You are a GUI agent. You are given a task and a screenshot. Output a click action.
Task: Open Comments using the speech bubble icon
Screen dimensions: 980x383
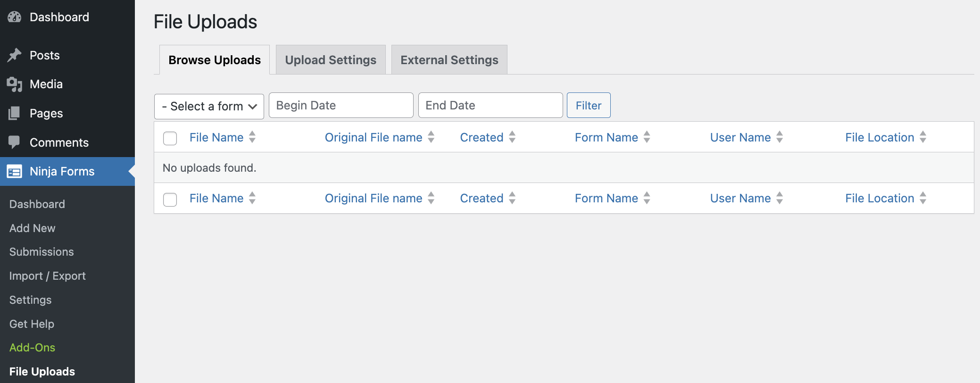point(15,142)
